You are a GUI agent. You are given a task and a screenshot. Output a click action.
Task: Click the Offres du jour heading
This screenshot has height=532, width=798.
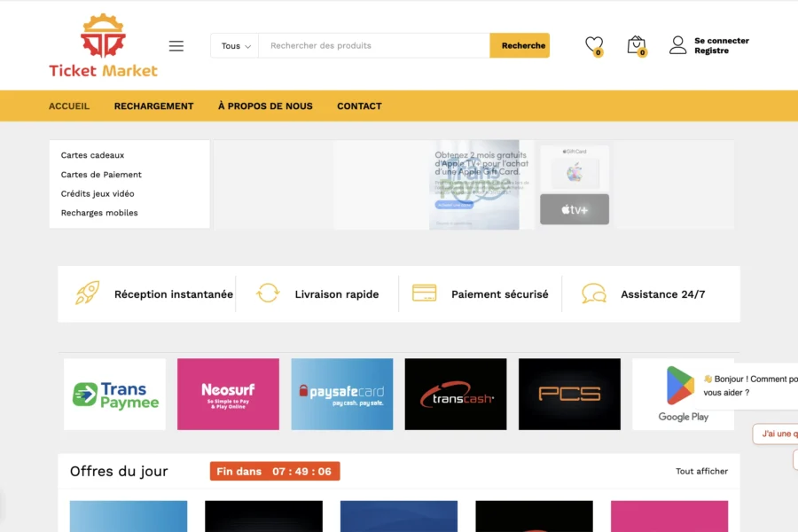[x=119, y=472]
